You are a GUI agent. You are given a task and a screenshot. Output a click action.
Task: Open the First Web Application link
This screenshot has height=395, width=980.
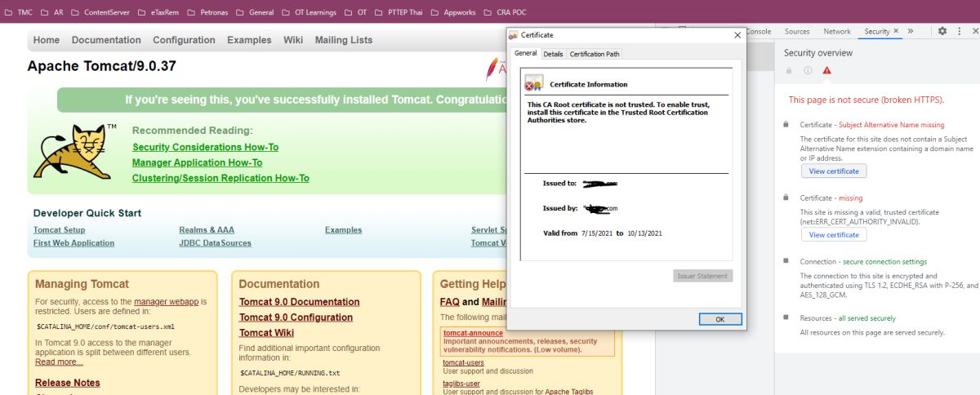(x=73, y=243)
